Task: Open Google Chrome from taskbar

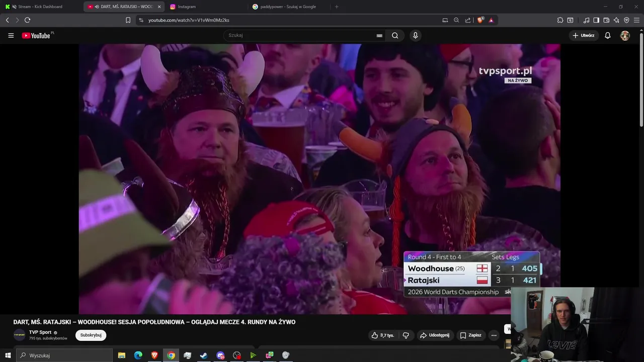Action: pyautogui.click(x=171, y=355)
